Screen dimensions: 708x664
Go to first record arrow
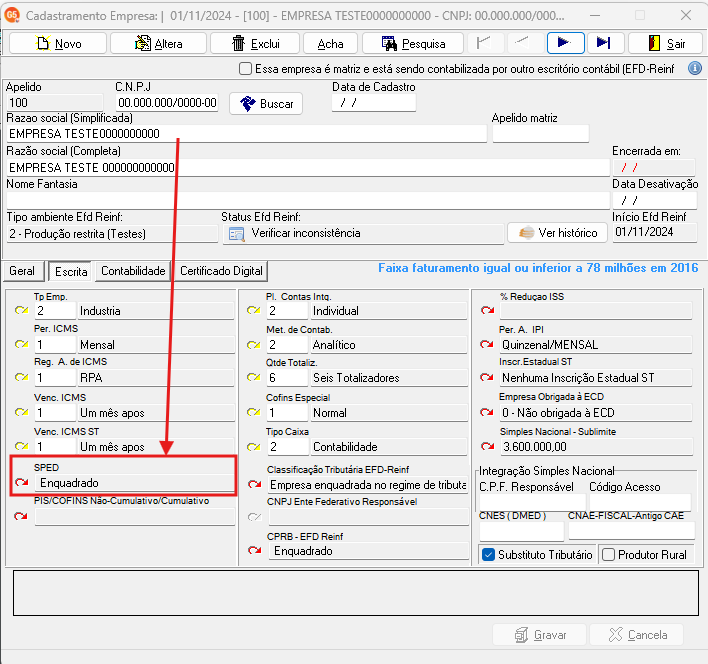(484, 43)
